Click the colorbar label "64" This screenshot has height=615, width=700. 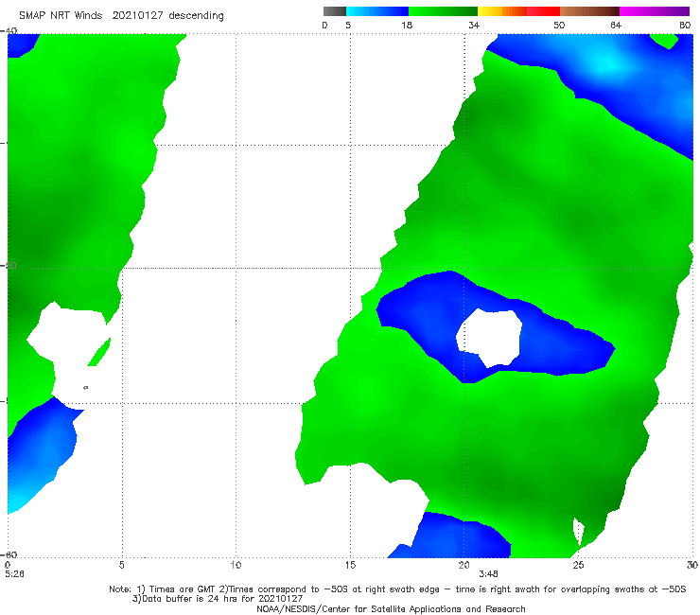click(616, 25)
